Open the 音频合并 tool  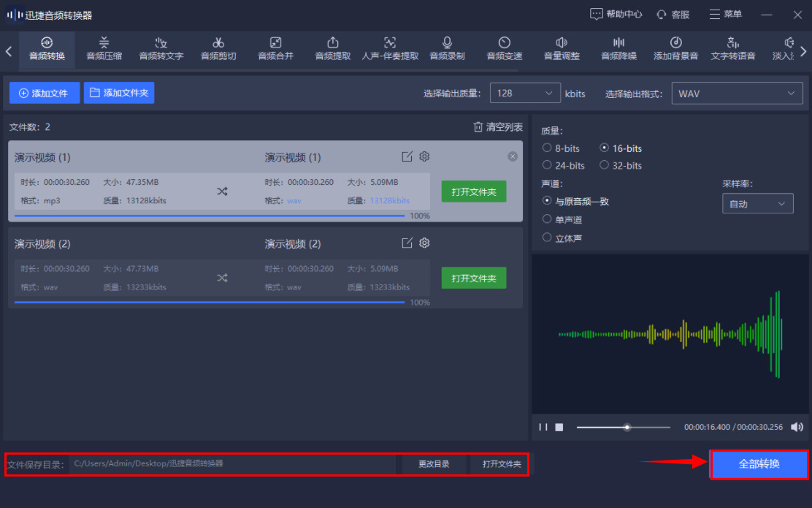tap(275, 49)
